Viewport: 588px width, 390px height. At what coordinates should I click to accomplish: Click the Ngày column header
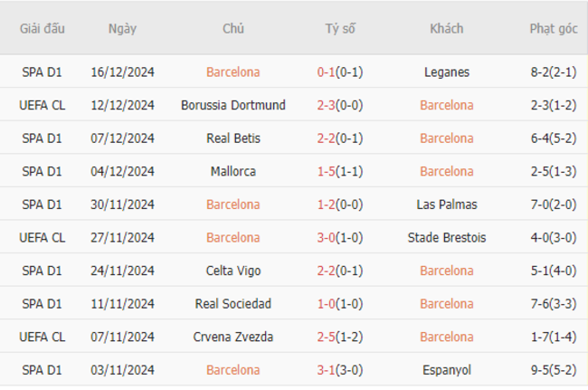[x=122, y=29]
